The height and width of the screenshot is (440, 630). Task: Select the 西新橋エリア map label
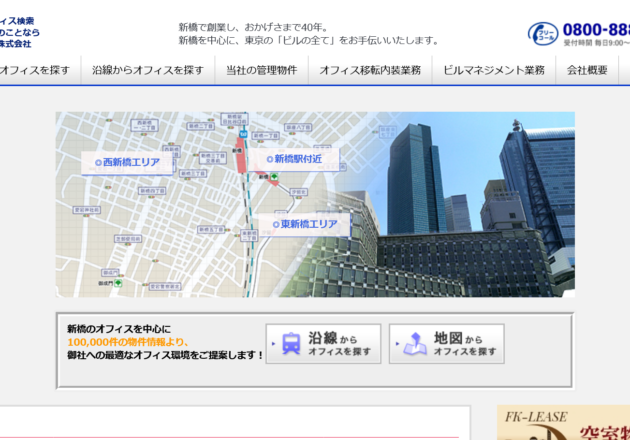(x=126, y=161)
